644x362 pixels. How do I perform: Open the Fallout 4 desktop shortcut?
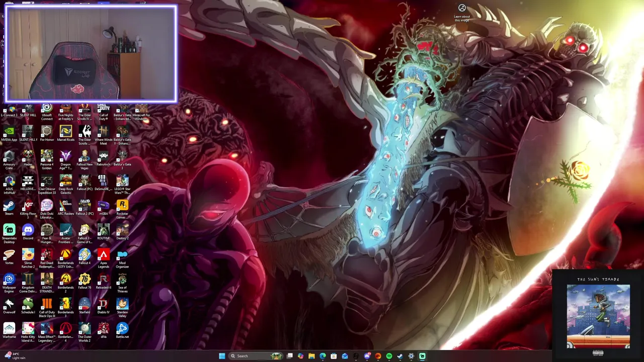point(85,257)
